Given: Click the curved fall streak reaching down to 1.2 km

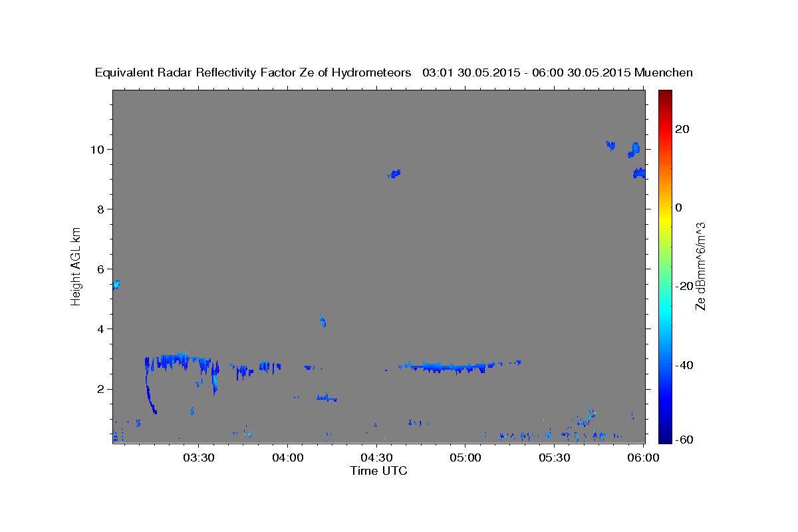Looking at the screenshot, I should click(150, 389).
